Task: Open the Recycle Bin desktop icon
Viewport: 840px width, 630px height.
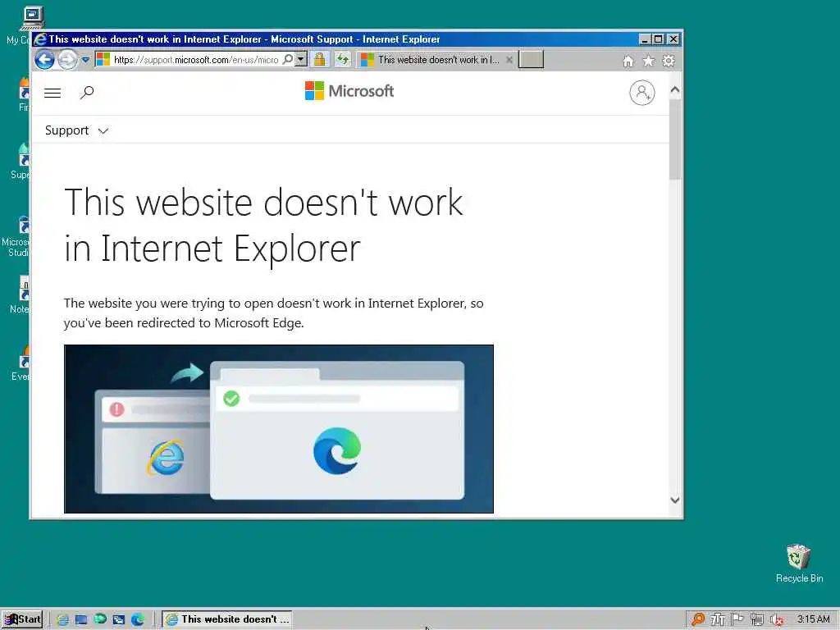Action: coord(799,564)
